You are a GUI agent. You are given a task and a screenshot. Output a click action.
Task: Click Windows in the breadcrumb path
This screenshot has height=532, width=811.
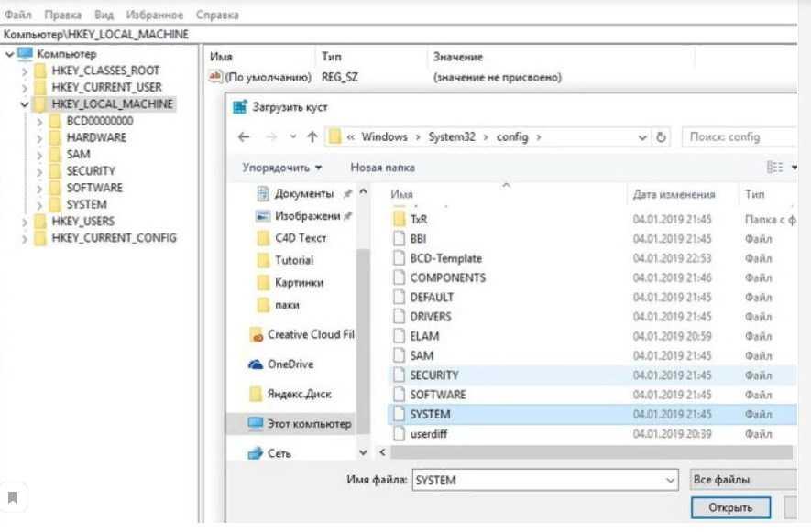[x=384, y=137]
